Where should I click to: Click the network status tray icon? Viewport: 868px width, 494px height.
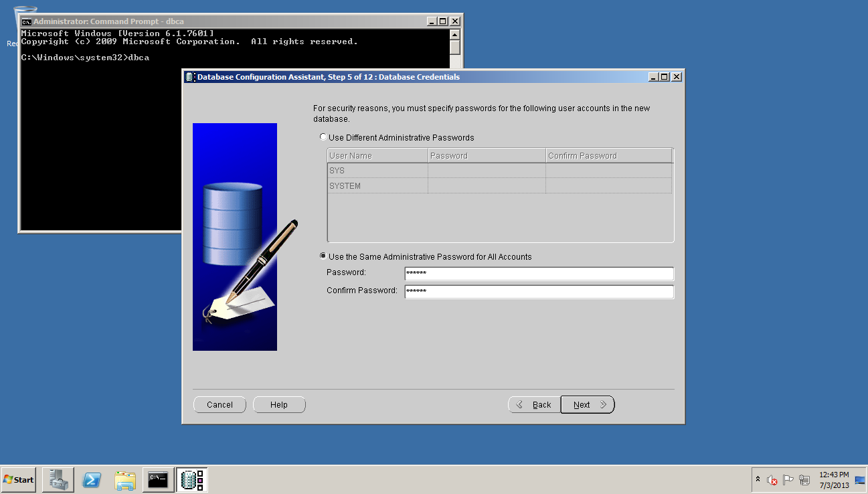[804, 480]
